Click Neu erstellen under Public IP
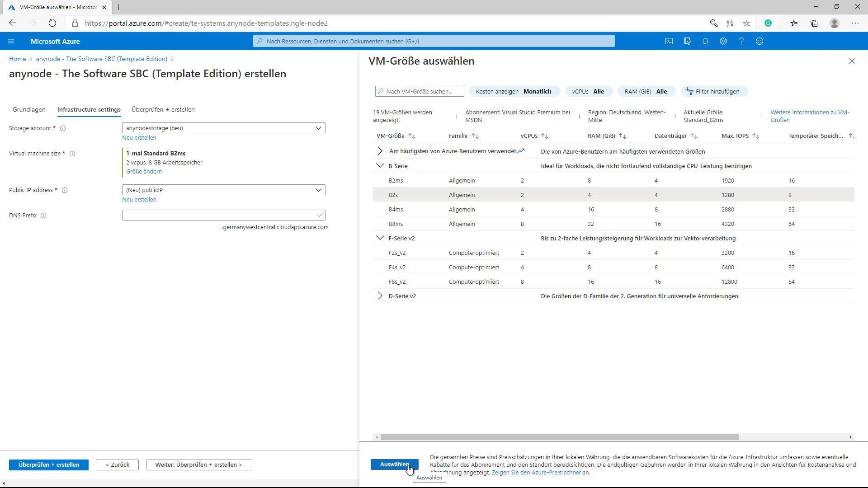The width and height of the screenshot is (868, 488). (x=139, y=200)
